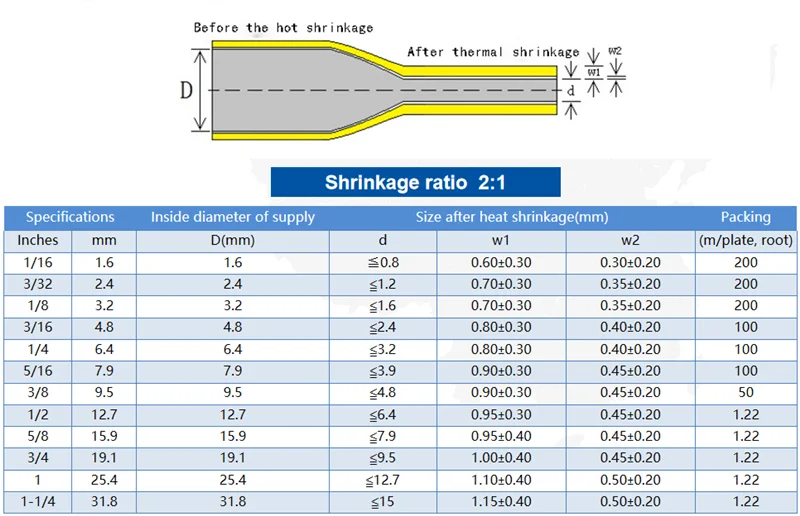Click w1 value '1.10±0.40'
Screen dimensions: 800x516
pyautogui.click(x=501, y=480)
